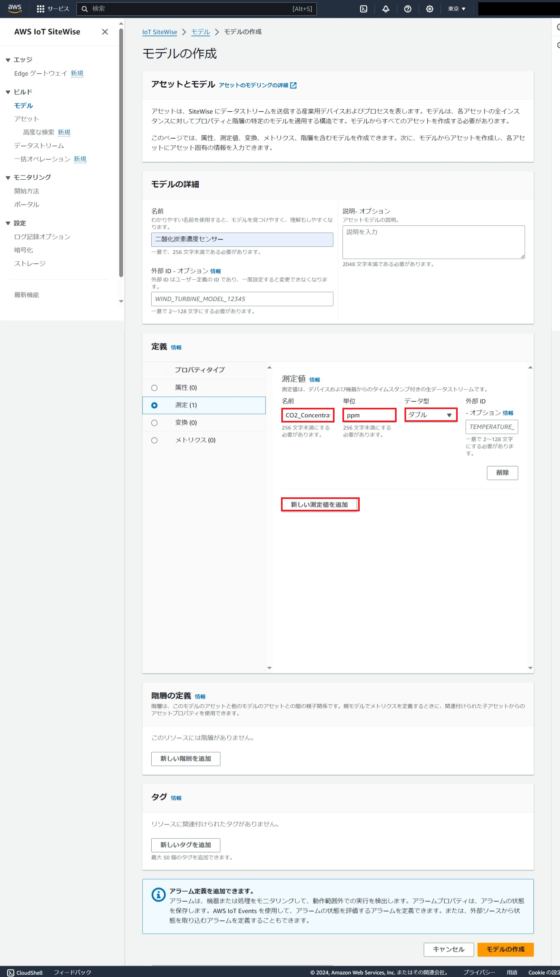Click the キャンセル button
This screenshot has height=977, width=560.
point(449,950)
